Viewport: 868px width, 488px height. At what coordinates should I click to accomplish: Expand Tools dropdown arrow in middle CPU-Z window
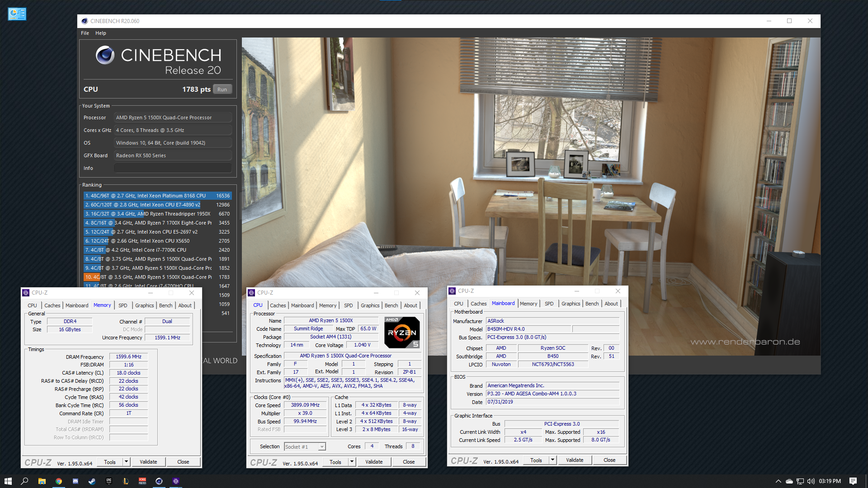tap(352, 462)
